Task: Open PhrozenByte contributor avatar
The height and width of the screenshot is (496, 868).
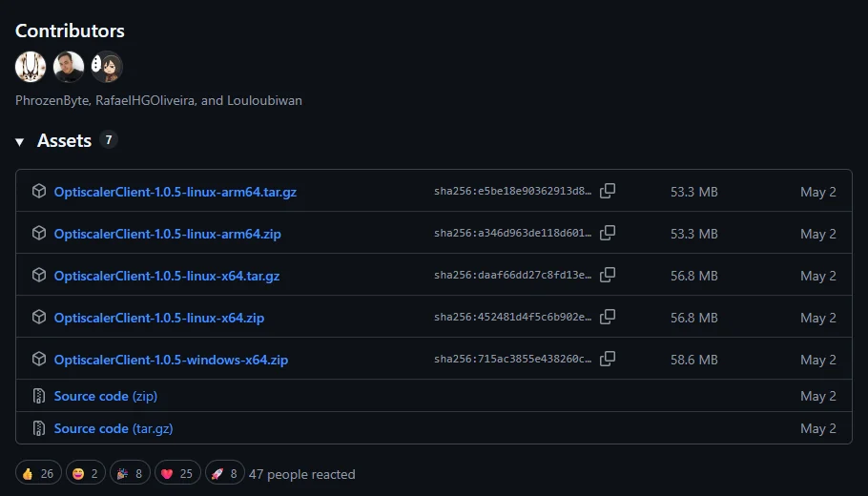Action: [31, 67]
